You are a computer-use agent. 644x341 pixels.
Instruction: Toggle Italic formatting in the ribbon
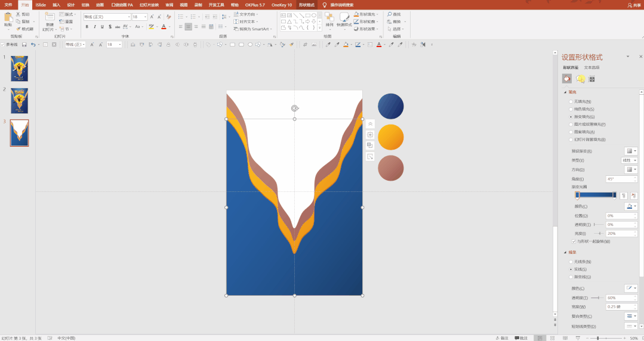(94, 27)
